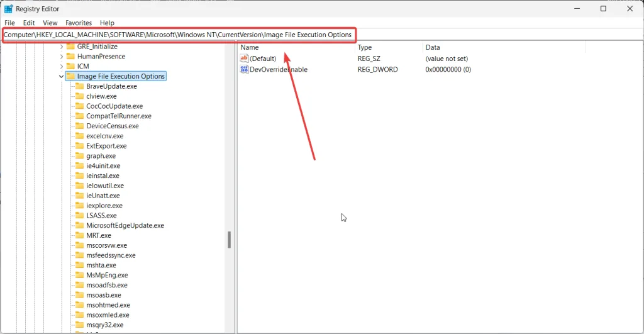Click the ieinstal.exe folder icon
Viewport: 644px width, 334px height.
pyautogui.click(x=80, y=176)
